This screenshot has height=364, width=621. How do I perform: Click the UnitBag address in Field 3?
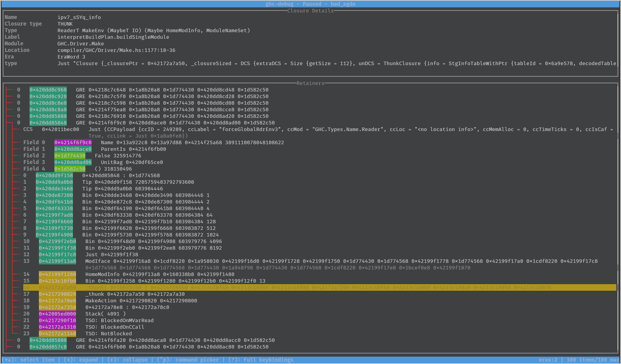(x=73, y=162)
